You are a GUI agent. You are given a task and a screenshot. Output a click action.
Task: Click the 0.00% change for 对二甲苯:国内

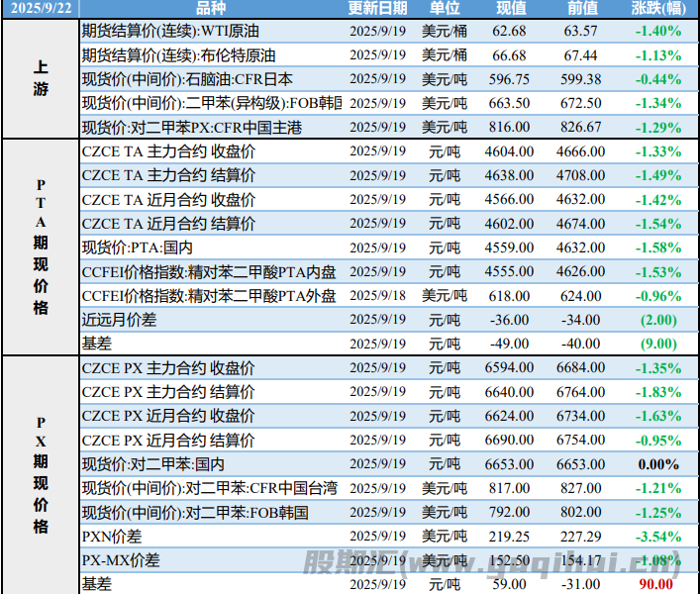point(656,464)
